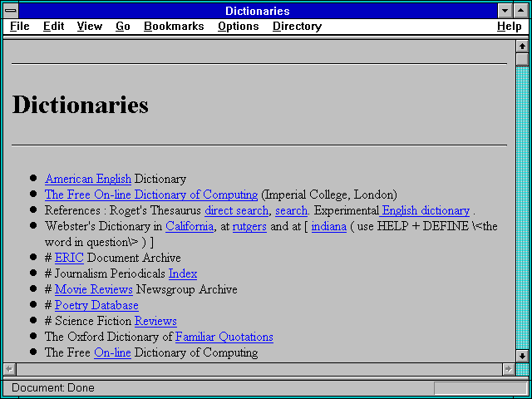Image resolution: width=532 pixels, height=399 pixels.
Task: Minimize the Dictionaries window
Action: click(x=505, y=11)
